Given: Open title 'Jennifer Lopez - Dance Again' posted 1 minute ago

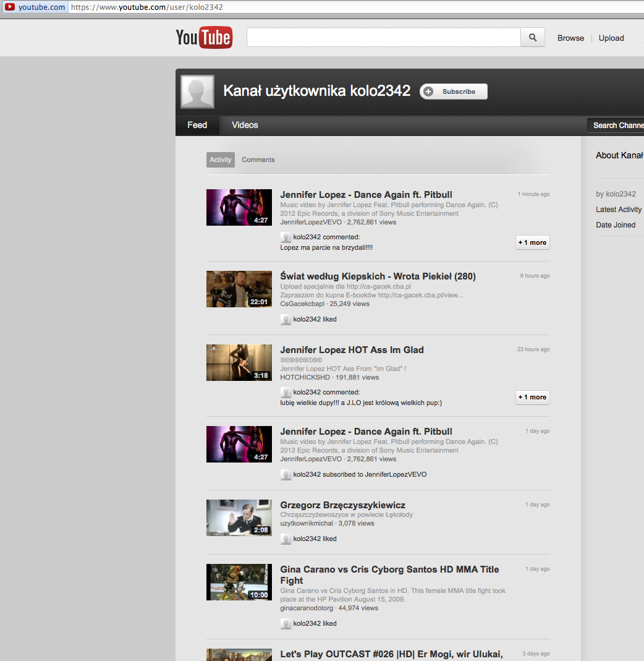Looking at the screenshot, I should pyautogui.click(x=366, y=195).
